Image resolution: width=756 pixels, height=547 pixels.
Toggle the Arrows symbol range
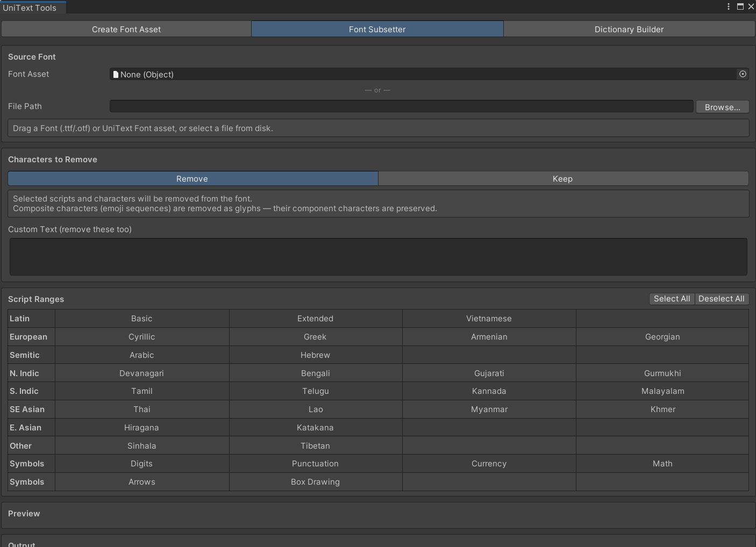142,482
